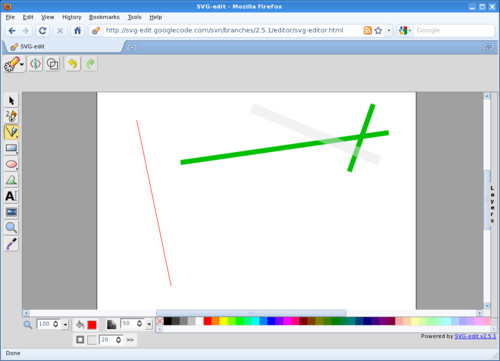Open the Bookmarks menu
500x361 pixels.
coord(104,17)
